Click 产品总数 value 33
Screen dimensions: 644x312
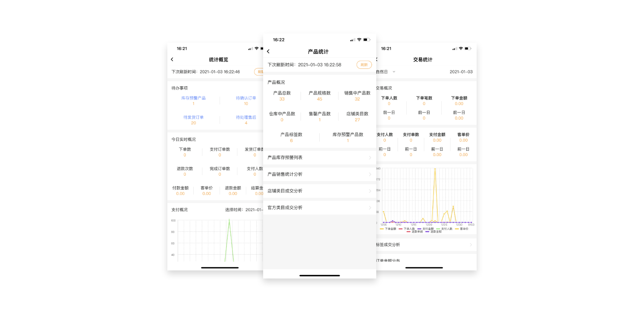(282, 99)
